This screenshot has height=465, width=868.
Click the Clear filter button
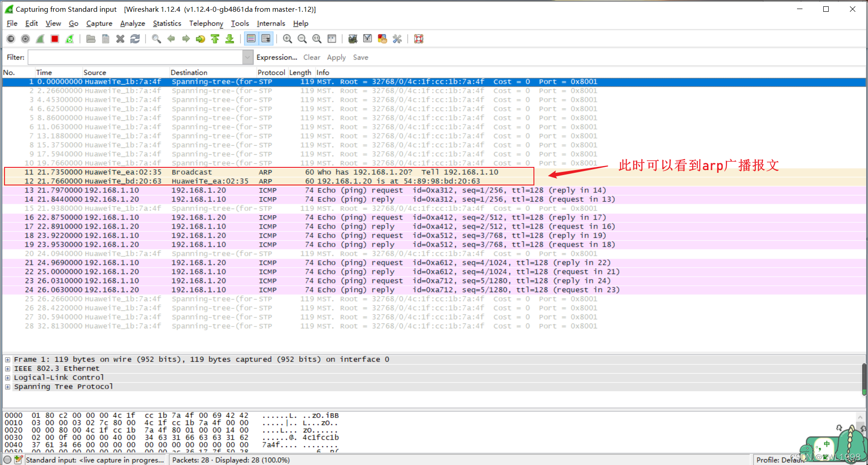click(x=311, y=57)
